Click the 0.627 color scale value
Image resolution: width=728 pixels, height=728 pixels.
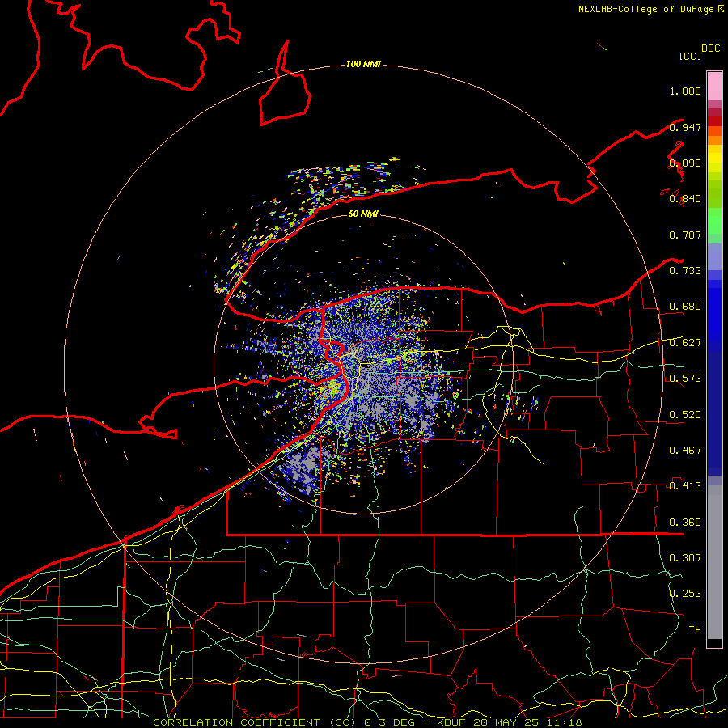685,343
